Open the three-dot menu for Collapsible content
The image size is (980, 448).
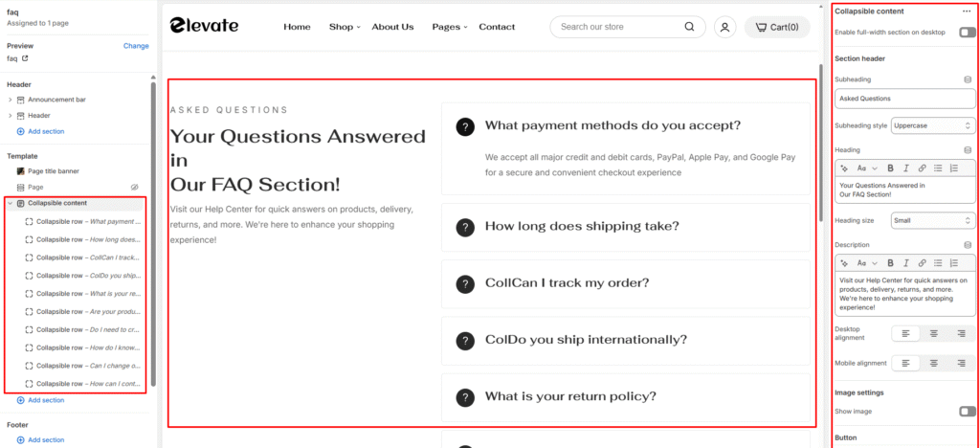(x=967, y=11)
